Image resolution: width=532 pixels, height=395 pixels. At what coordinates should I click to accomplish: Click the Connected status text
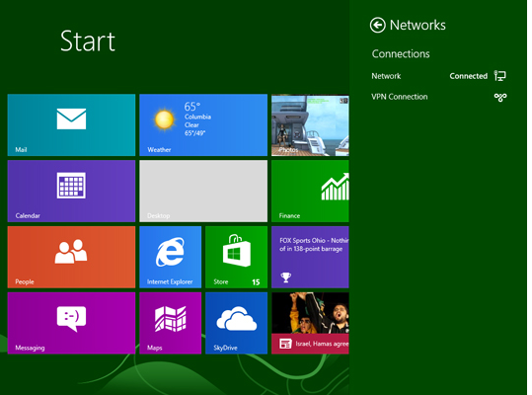point(468,76)
